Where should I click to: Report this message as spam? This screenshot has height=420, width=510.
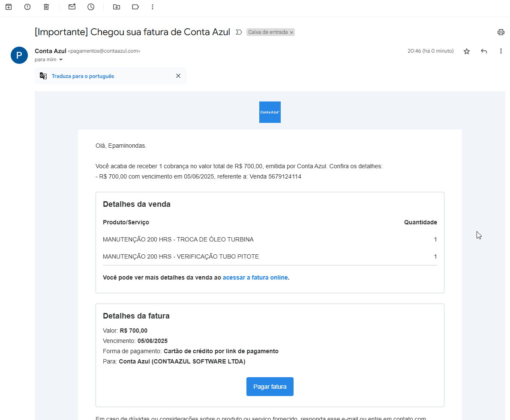27,7
